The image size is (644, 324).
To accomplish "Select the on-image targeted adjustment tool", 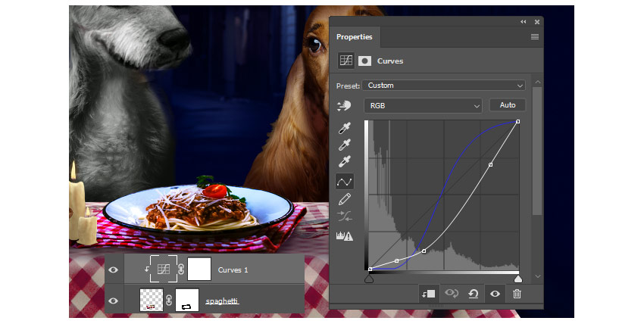I will tap(344, 106).
